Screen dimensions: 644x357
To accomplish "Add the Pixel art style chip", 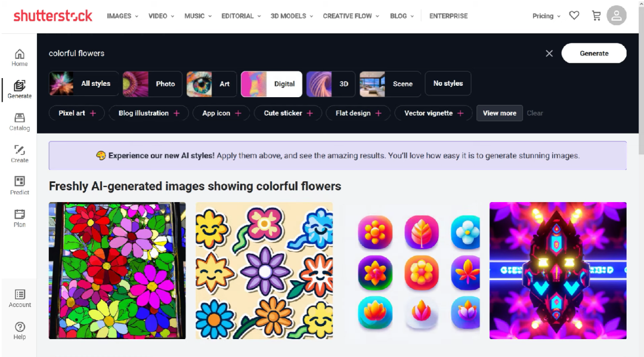I will coord(77,113).
